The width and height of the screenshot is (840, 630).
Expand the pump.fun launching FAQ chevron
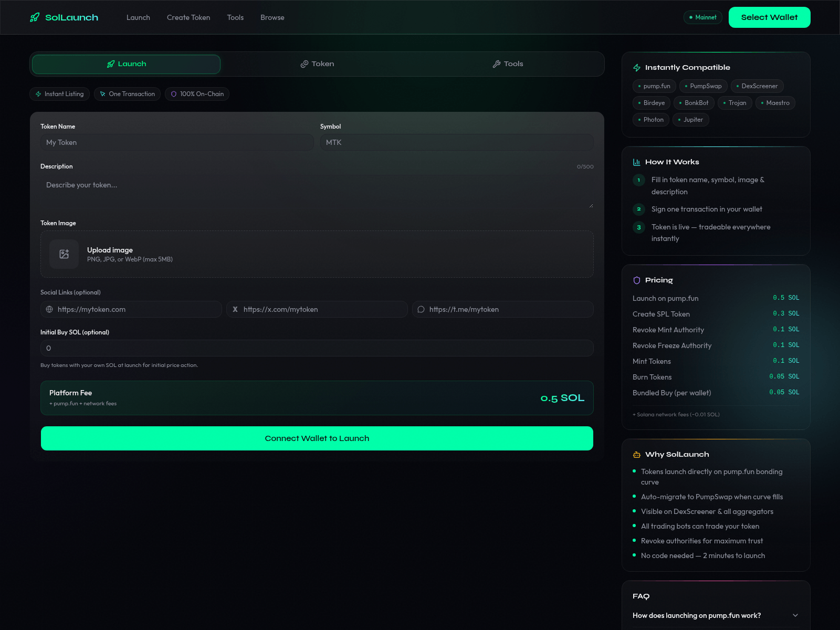795,615
